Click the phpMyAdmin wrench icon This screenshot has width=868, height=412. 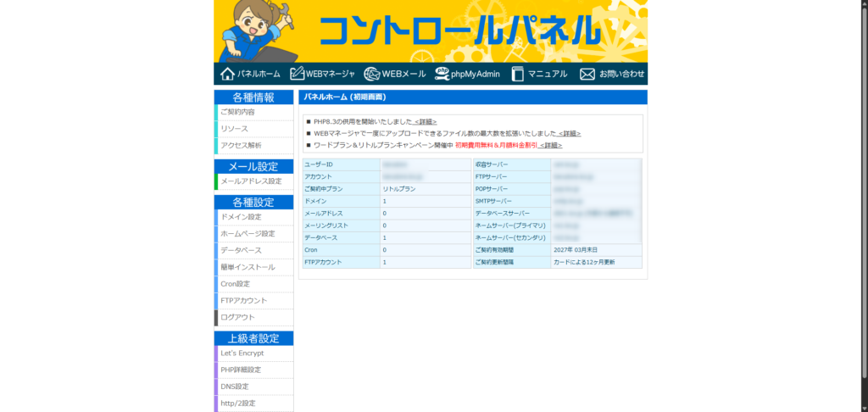[x=442, y=74]
